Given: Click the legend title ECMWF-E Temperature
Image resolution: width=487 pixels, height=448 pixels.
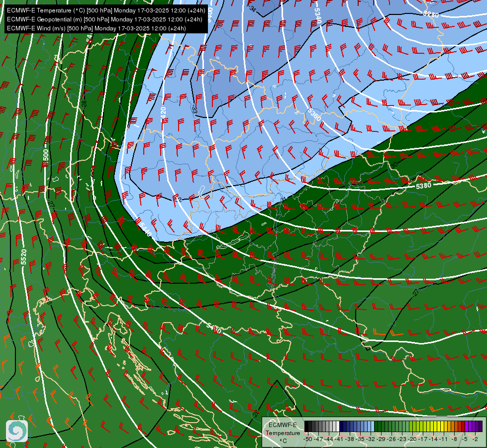Looking at the screenshot, I should tap(283, 429).
